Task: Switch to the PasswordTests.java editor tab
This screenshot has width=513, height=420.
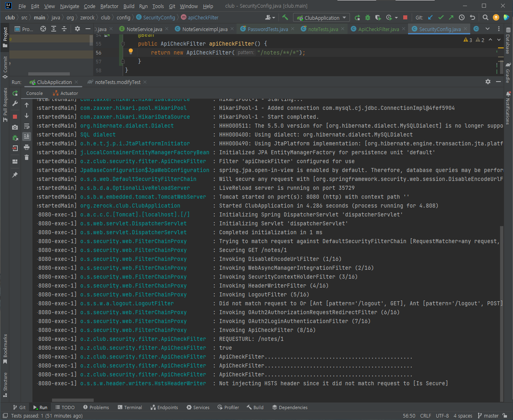Action: (x=268, y=29)
